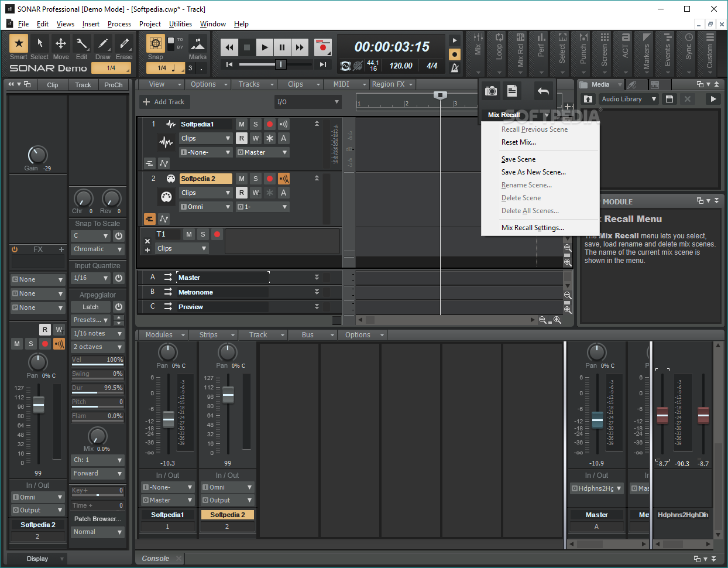Image resolution: width=728 pixels, height=568 pixels.
Task: Open the File menu
Action: [x=23, y=24]
